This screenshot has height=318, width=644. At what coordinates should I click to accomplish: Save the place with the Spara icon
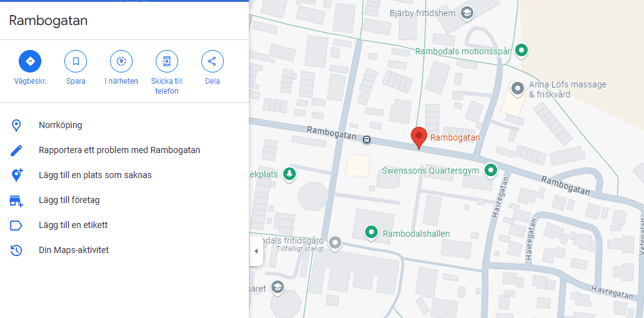(76, 61)
